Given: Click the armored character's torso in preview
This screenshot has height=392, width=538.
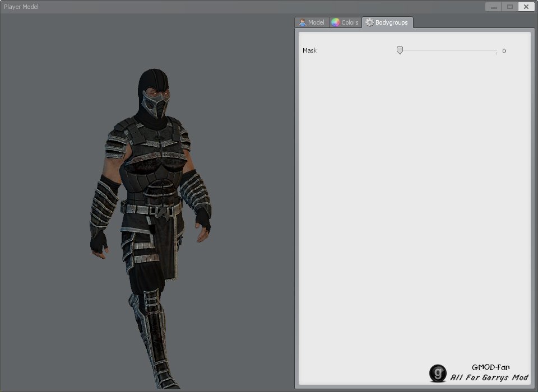Looking at the screenshot, I should coord(152,168).
